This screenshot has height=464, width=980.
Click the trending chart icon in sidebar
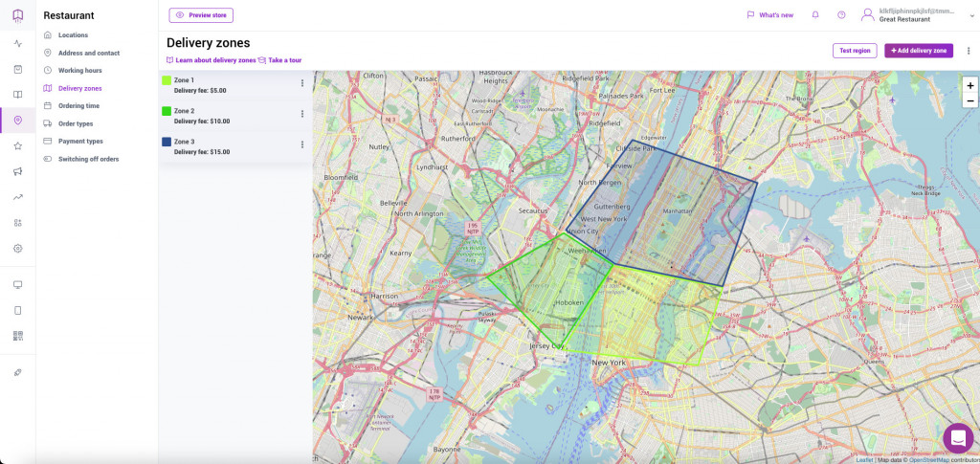point(17,197)
